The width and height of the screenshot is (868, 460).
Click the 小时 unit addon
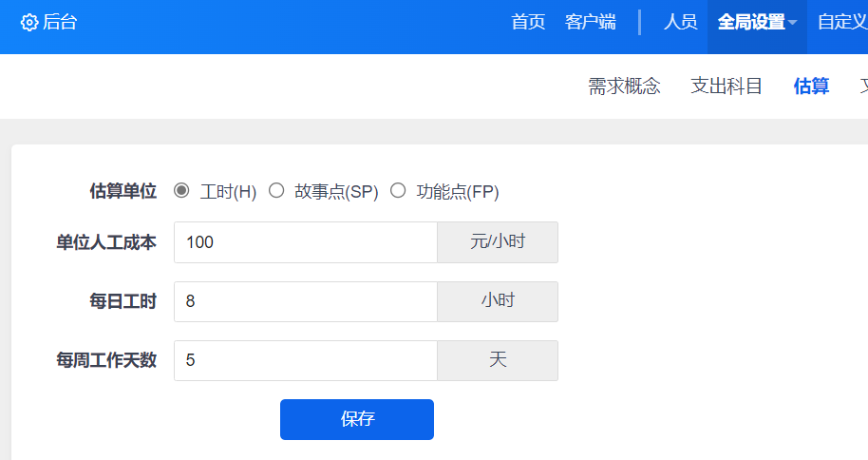pos(498,301)
